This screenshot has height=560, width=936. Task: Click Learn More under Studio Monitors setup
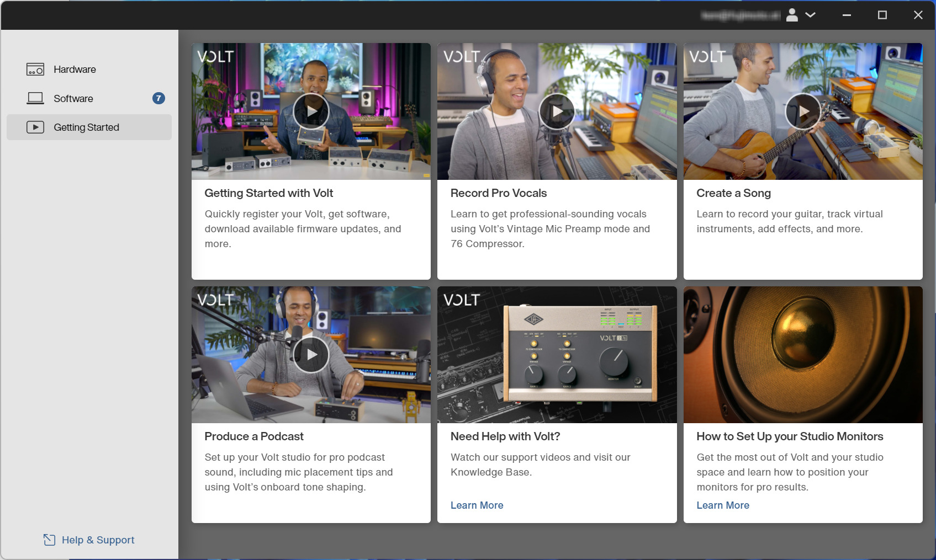[x=723, y=505]
